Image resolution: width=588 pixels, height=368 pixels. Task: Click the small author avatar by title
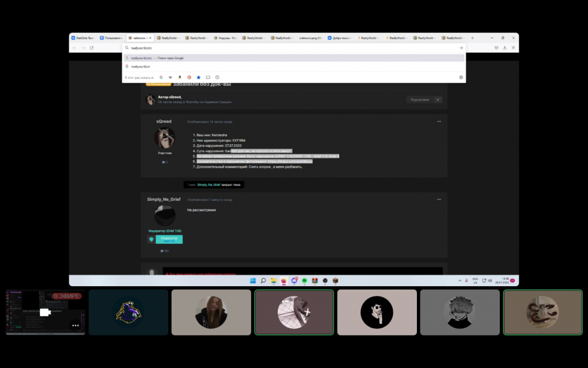pyautogui.click(x=151, y=100)
